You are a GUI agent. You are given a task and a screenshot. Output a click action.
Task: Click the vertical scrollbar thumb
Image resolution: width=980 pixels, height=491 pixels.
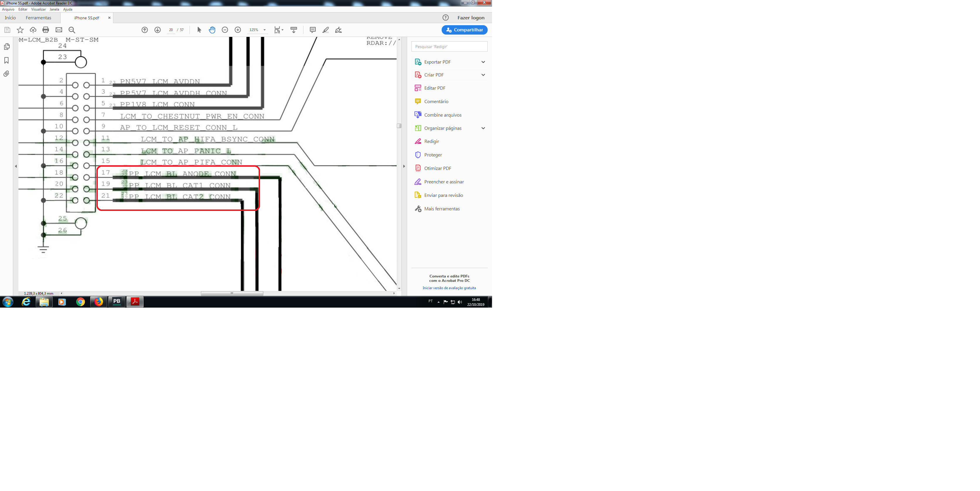399,126
